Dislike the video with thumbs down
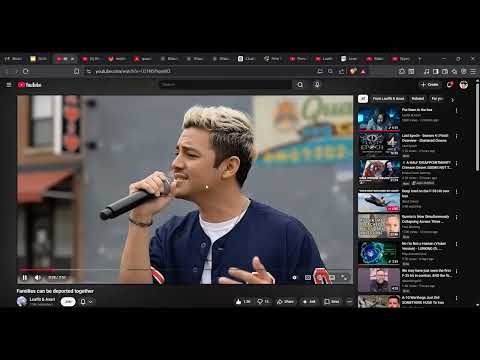Image resolution: width=480 pixels, height=360 pixels. click(x=263, y=301)
